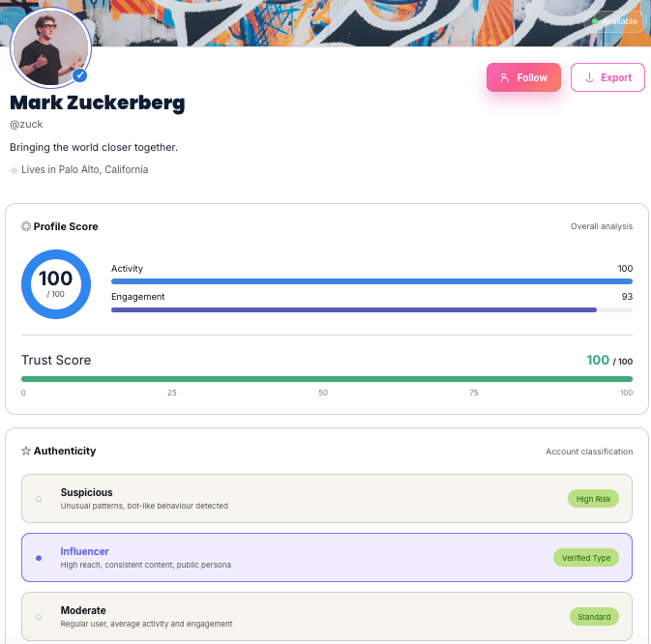This screenshot has width=651, height=644.
Task: Click the Authenticity star icon
Action: (x=26, y=451)
